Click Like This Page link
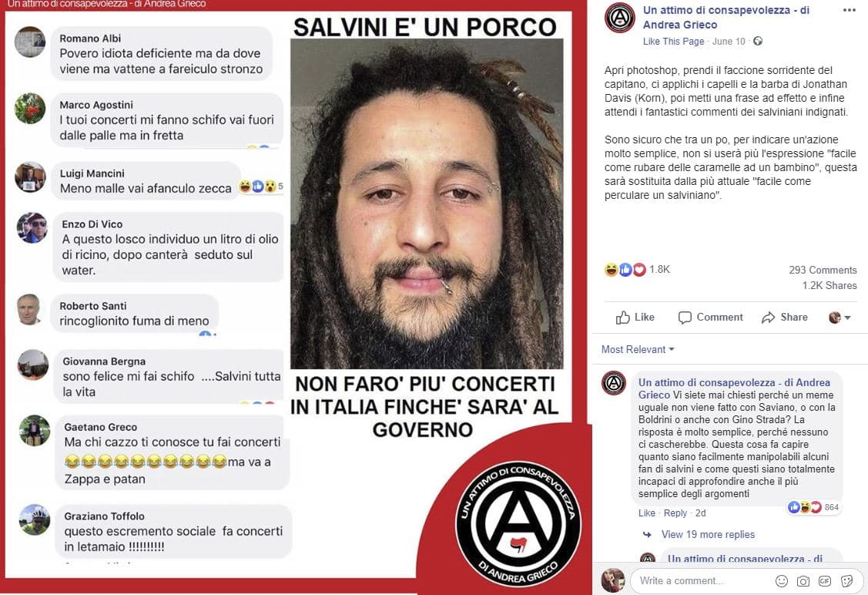 point(674,42)
